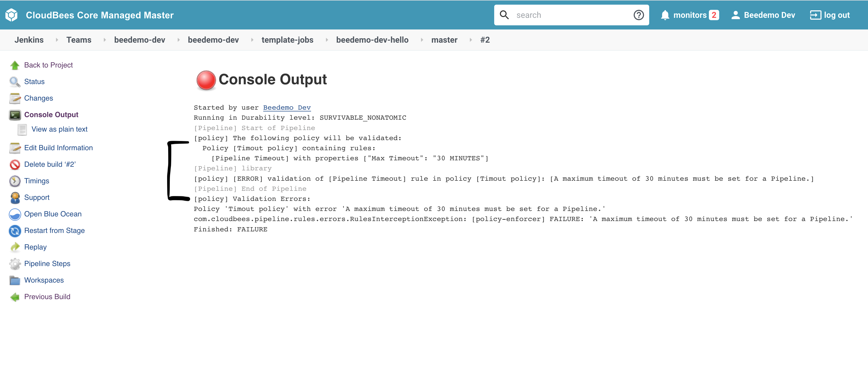Click the CloudBees hexagon logo icon
868x379 pixels.
point(11,15)
